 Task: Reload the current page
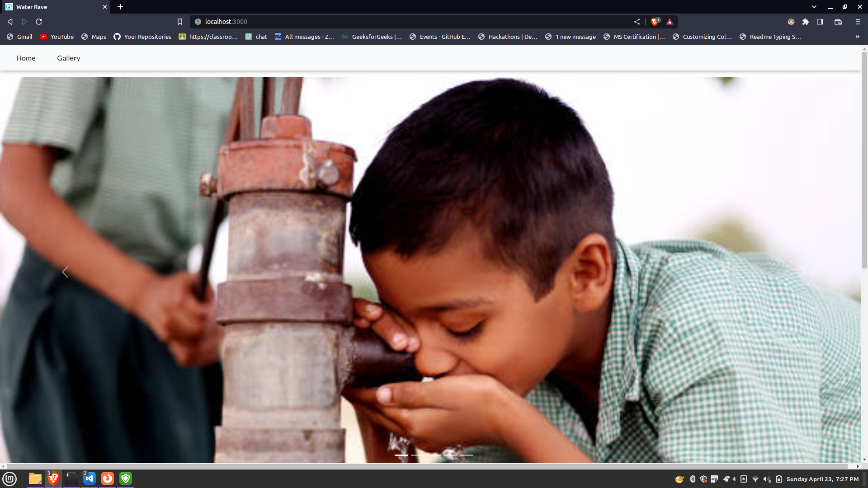(39, 22)
